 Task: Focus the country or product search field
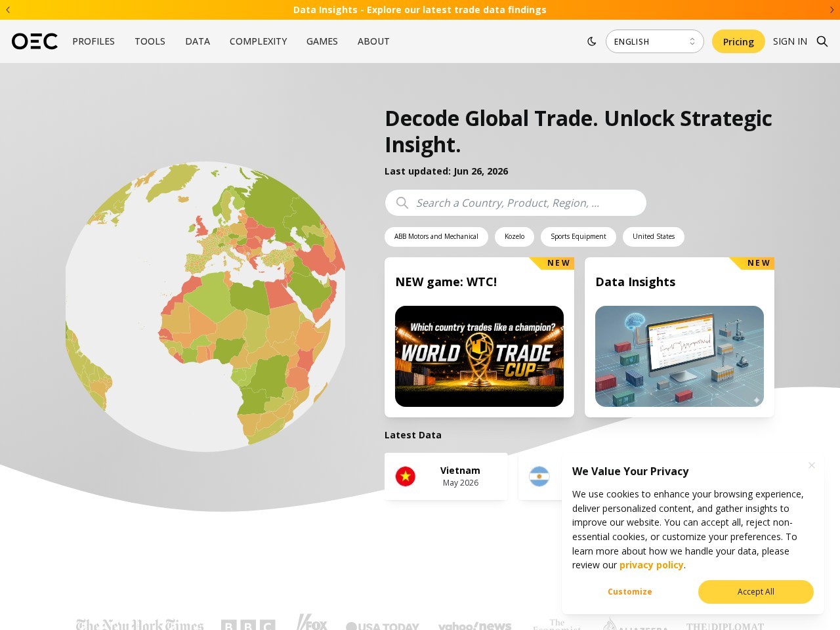point(515,203)
